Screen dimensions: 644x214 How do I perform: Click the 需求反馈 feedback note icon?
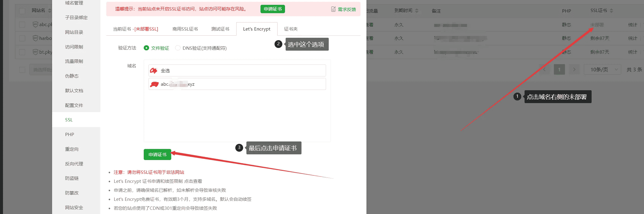[x=333, y=9]
